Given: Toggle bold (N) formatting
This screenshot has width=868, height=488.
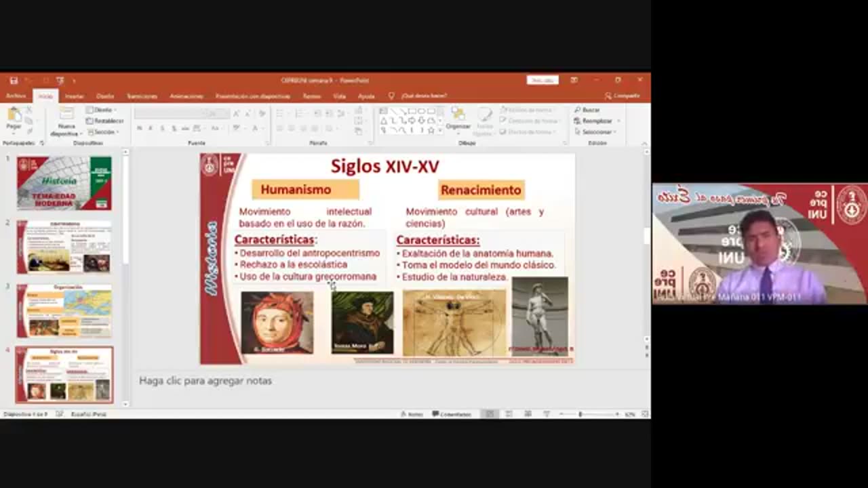Looking at the screenshot, I should pos(140,128).
